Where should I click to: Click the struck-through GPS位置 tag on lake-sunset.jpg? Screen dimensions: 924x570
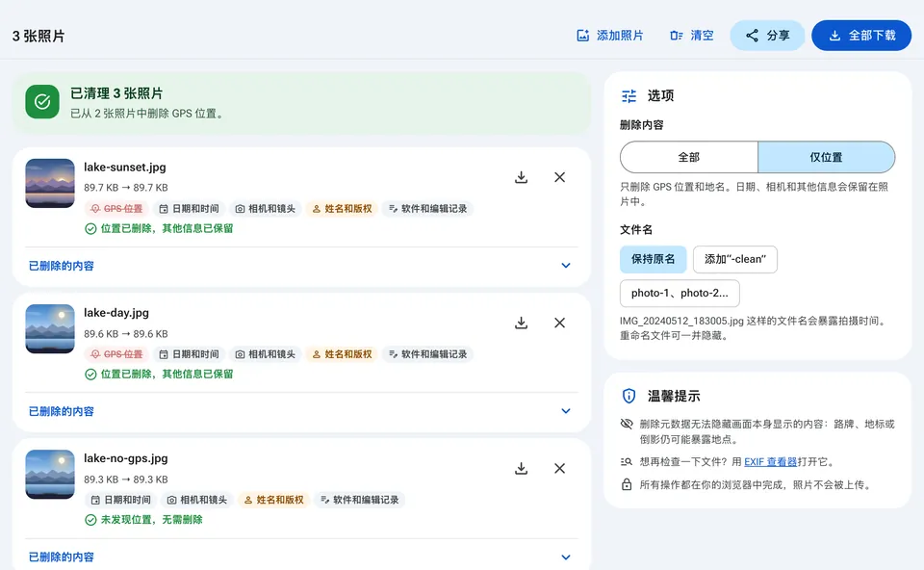pyautogui.click(x=116, y=209)
